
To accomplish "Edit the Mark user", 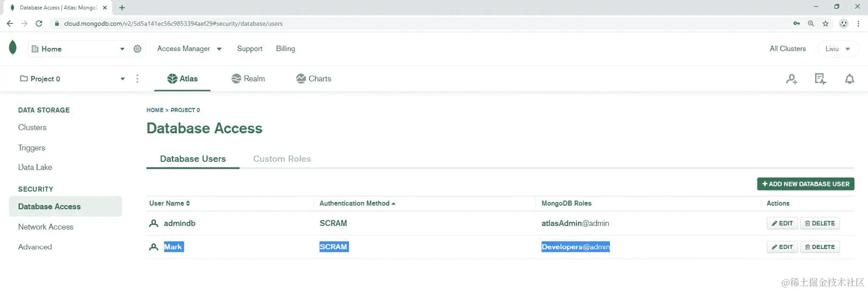I will click(x=782, y=247).
